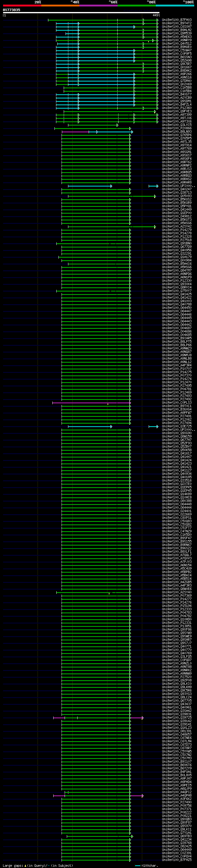
Task: Select the UniRef100_Q02069 label
Action: (x=177, y=84)
